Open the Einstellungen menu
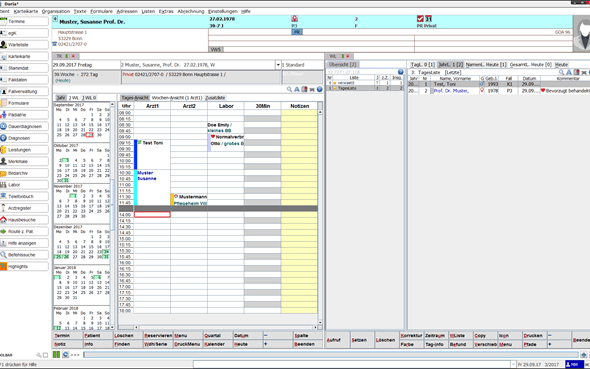Viewport: 590px width, 369px height. point(223,11)
